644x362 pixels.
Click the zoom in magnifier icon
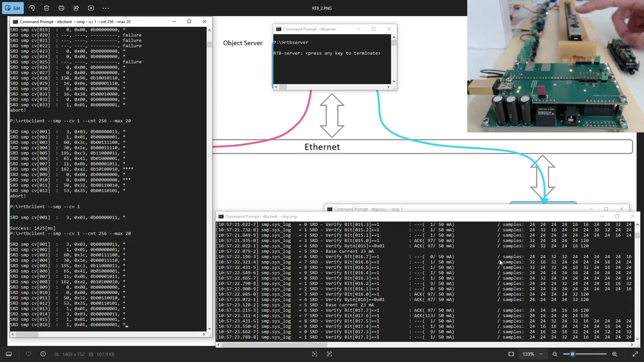point(614,354)
